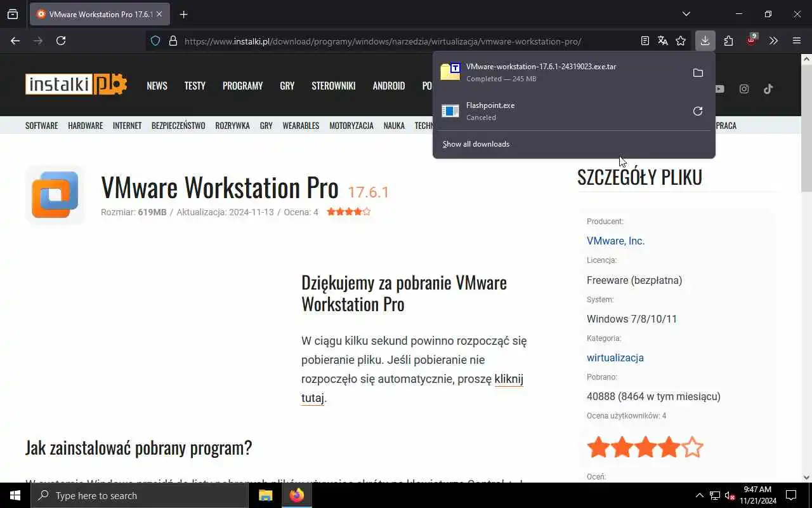812x508 pixels.
Task: Open the notifications action center
Action: [791, 495]
